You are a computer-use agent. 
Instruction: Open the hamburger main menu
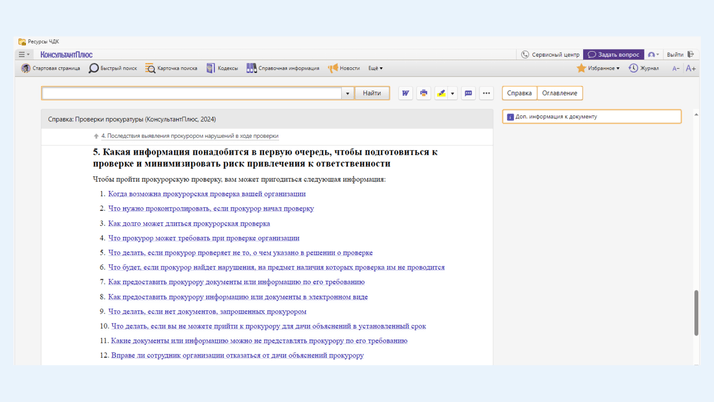[24, 54]
